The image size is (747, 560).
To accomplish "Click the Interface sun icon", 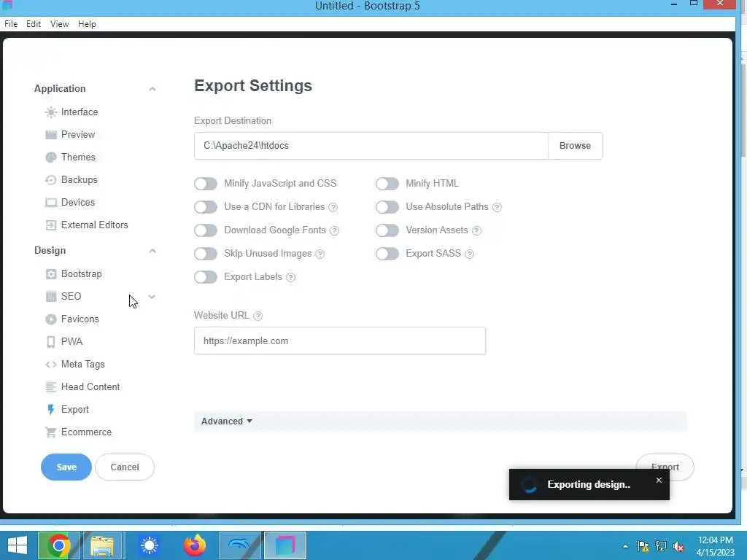I will (x=50, y=112).
